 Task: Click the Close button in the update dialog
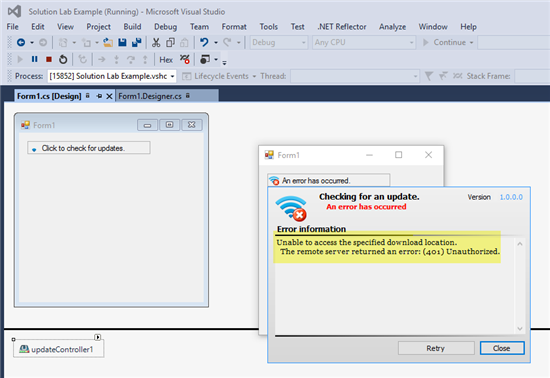point(502,348)
